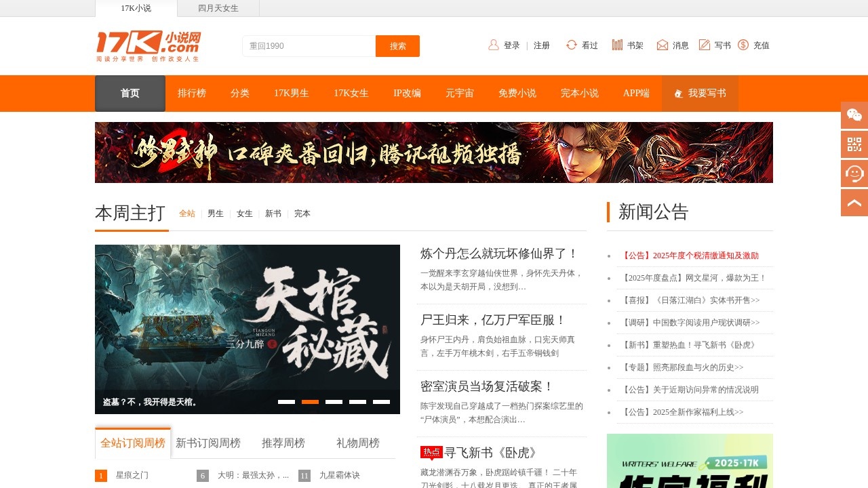Open the 注册 registration link
868x488 pixels.
pos(542,45)
